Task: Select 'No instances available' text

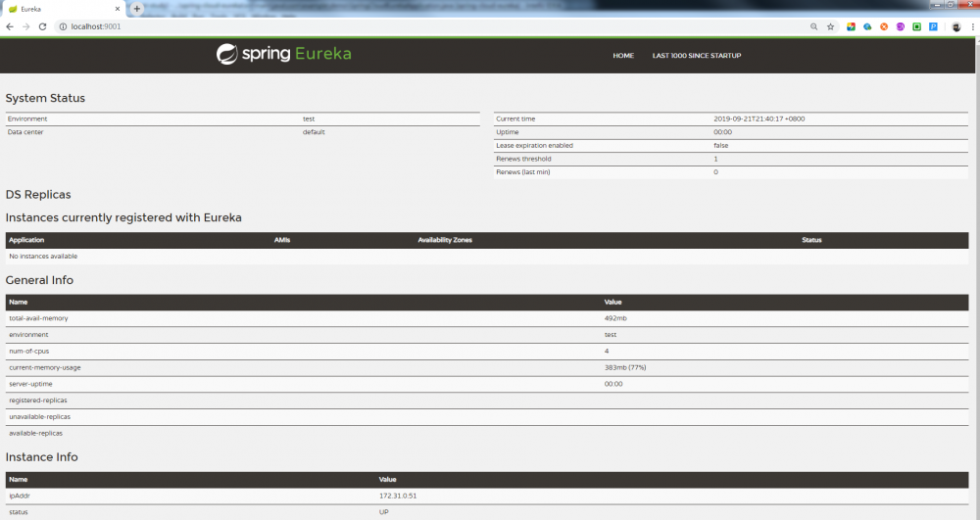Action: click(43, 257)
